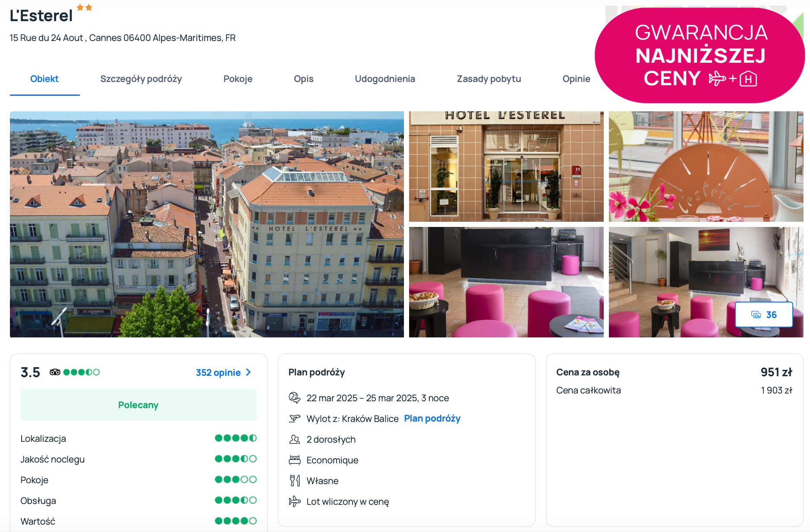Click the fork and knife meal icon

click(294, 481)
